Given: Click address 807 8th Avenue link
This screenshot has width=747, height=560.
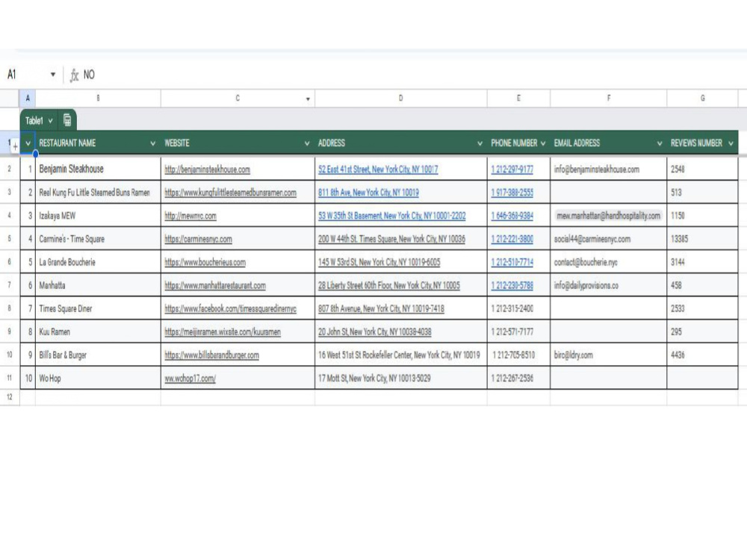Looking at the screenshot, I should tap(381, 308).
